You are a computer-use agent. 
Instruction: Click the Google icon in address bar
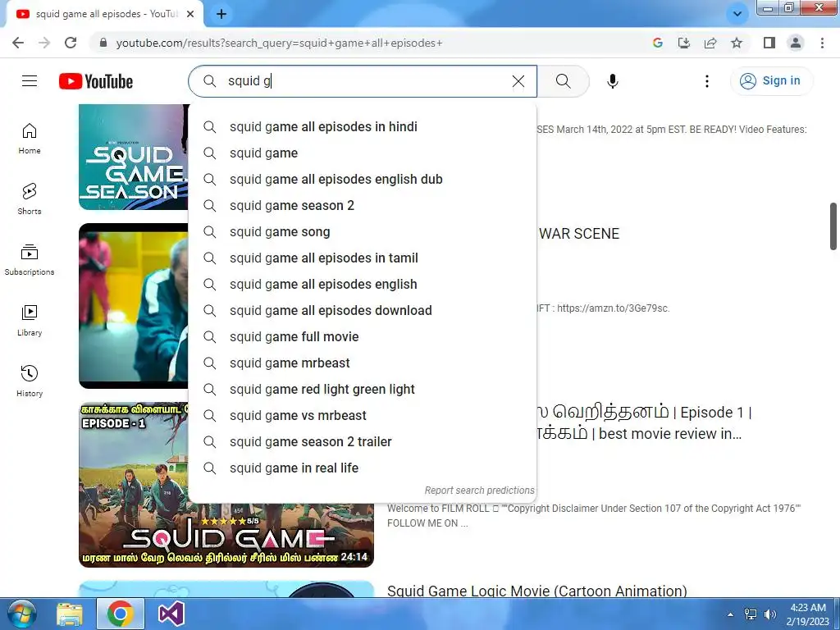tap(658, 43)
